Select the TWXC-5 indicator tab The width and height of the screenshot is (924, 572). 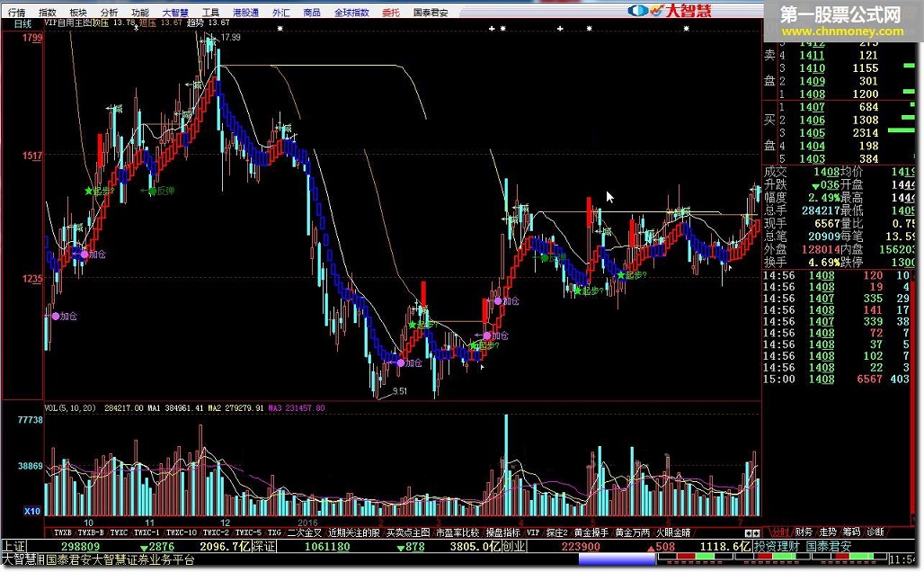[x=248, y=532]
